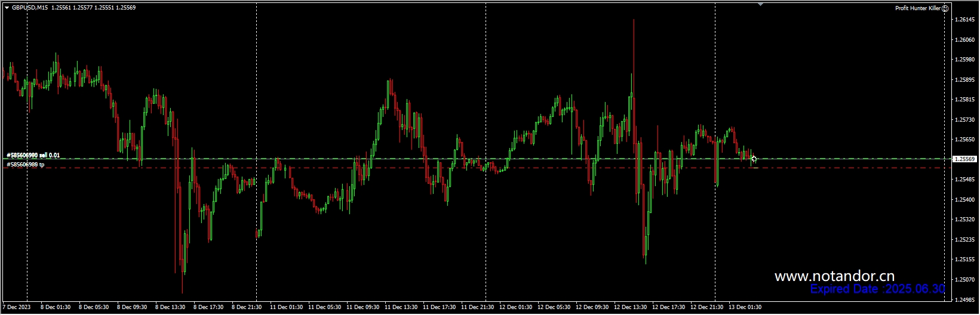The image size is (980, 315).
Task: Click price scale value 1.26060
Action: (x=965, y=40)
